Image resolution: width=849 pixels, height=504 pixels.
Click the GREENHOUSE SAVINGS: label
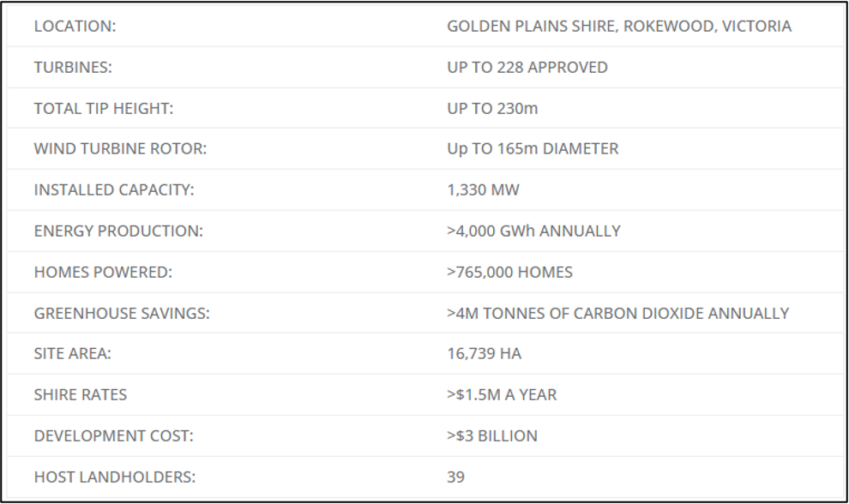coord(122,314)
